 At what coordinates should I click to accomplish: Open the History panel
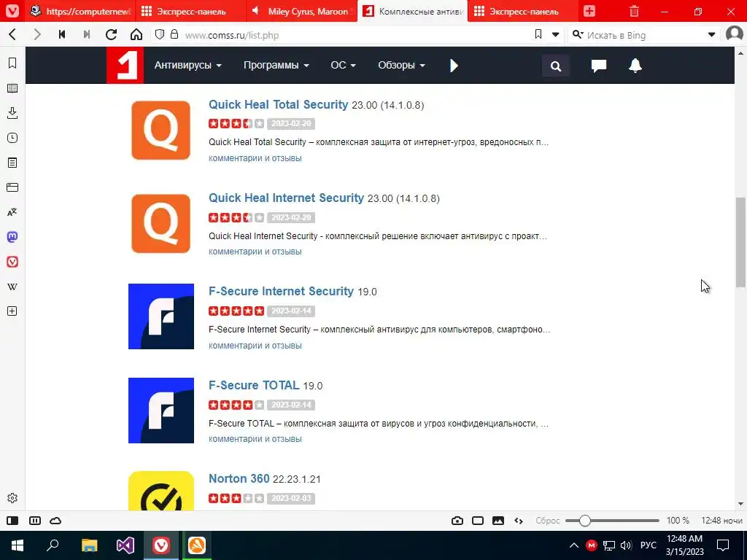[x=12, y=138]
